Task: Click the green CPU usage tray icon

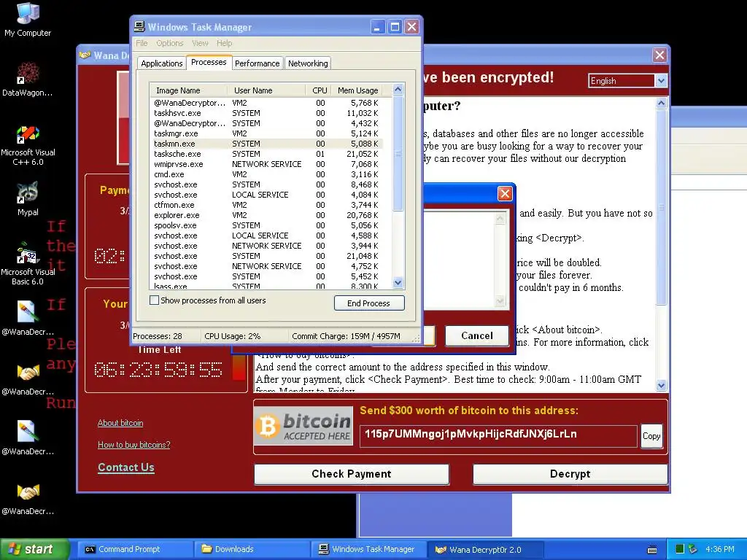Action: tap(680, 549)
